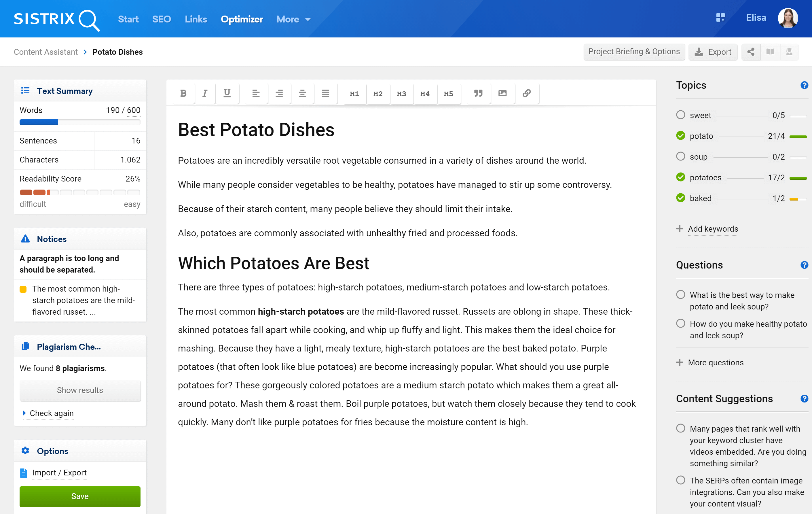Expand the Plagiarism Check results
The height and width of the screenshot is (514, 812).
point(79,390)
